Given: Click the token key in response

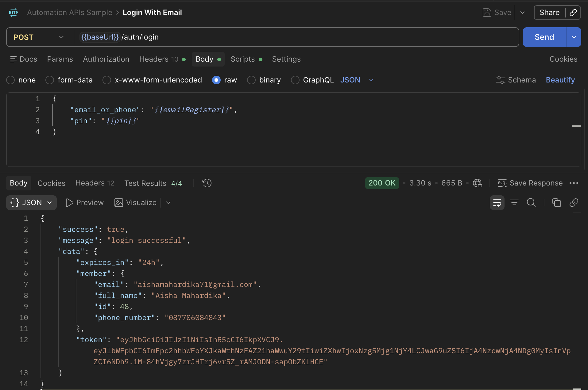Looking at the screenshot, I should point(91,340).
